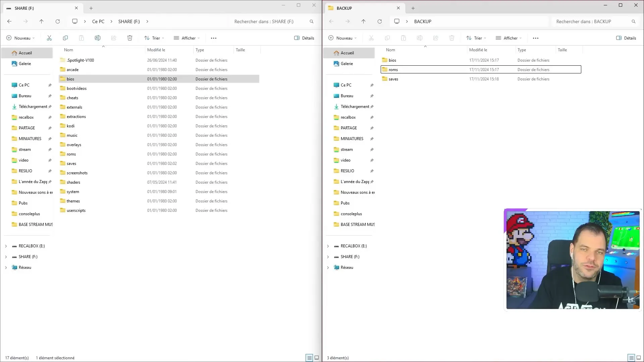The height and width of the screenshot is (362, 644).
Task: Select the shaders folder
Action: point(159,182)
